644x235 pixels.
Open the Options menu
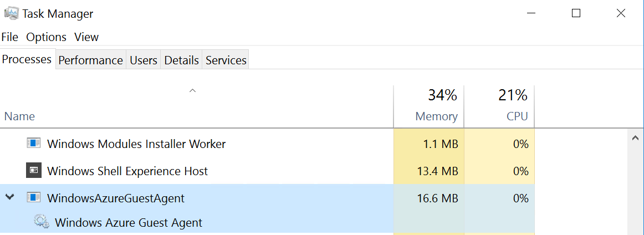point(46,37)
